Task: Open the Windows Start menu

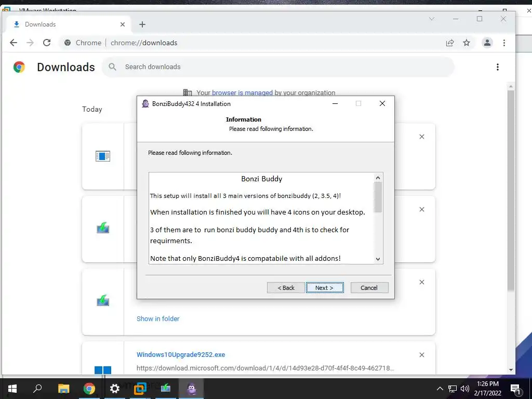Action: pyautogui.click(x=12, y=389)
